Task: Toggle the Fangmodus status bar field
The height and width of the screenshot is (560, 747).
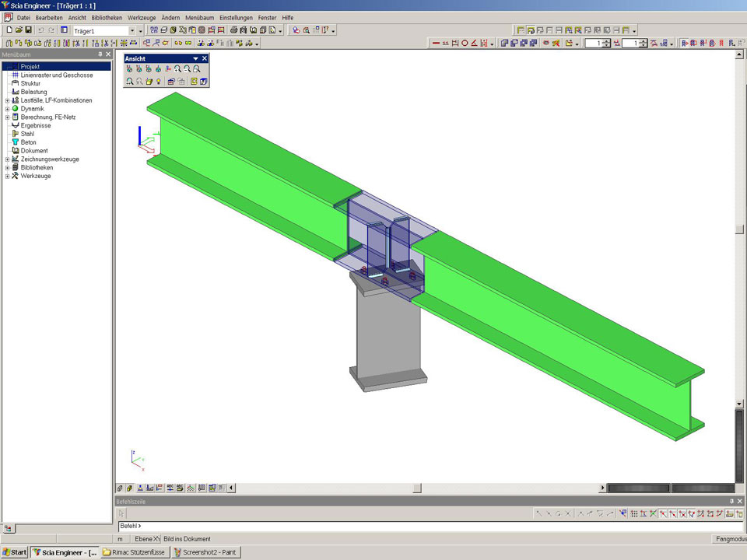Action: [x=729, y=539]
